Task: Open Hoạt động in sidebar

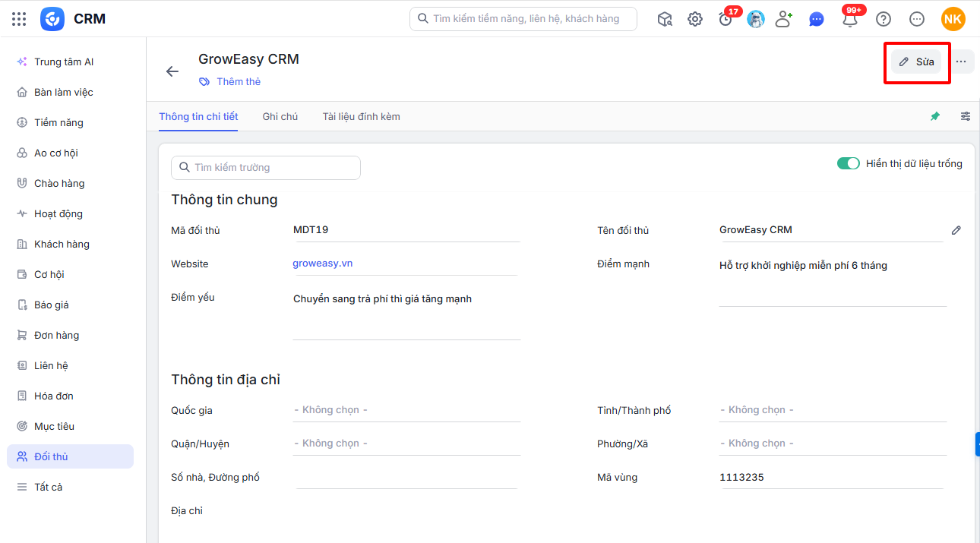Action: pos(70,213)
